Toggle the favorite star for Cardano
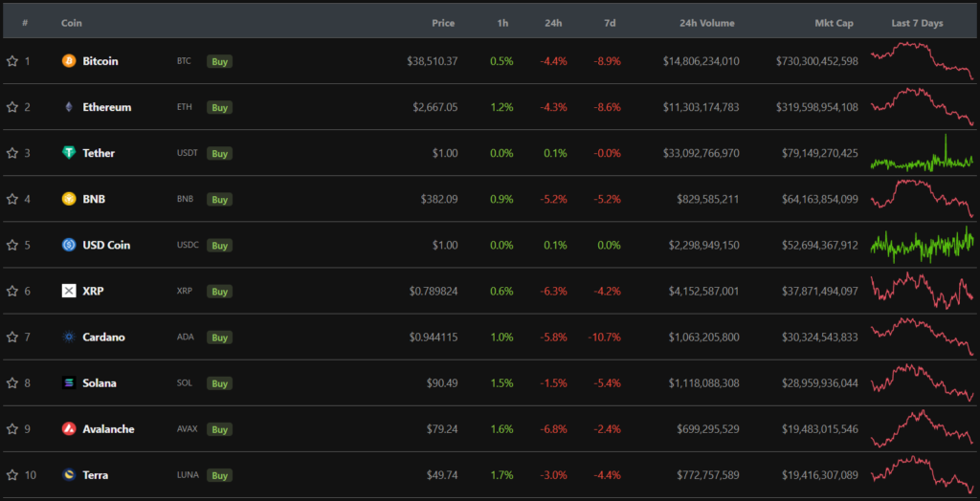The image size is (980, 501). [12, 338]
